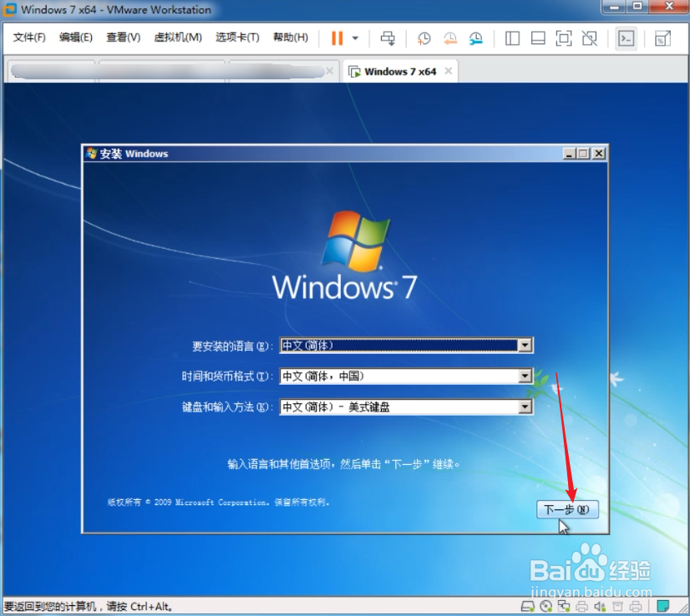Open the keyboard input method dropdown
Screen dimensions: 690x616
click(525, 406)
